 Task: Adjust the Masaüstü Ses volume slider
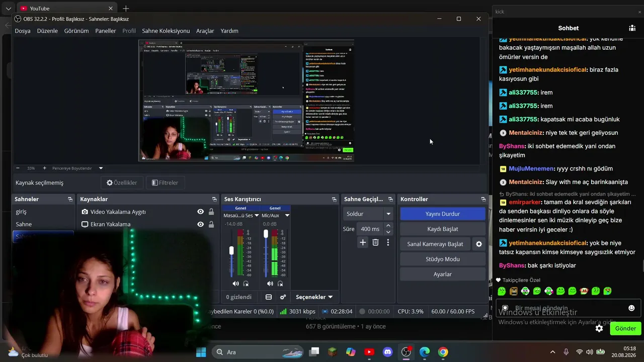click(x=231, y=251)
